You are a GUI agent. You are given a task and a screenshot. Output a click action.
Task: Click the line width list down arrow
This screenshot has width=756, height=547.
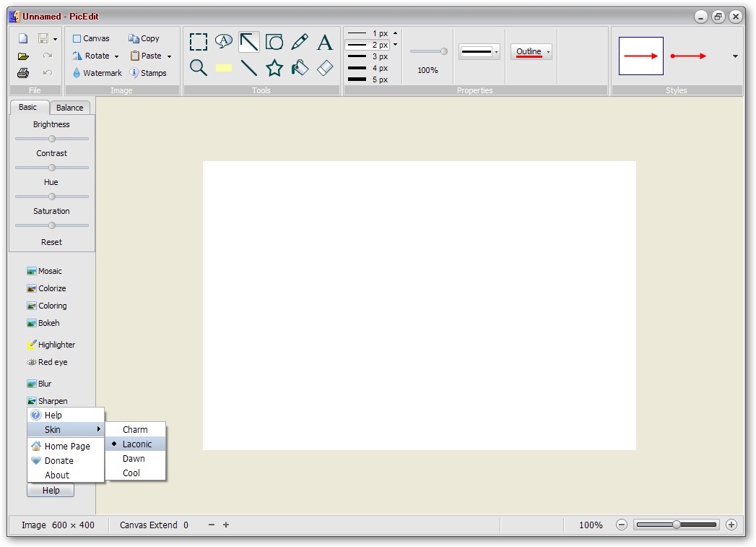click(396, 45)
